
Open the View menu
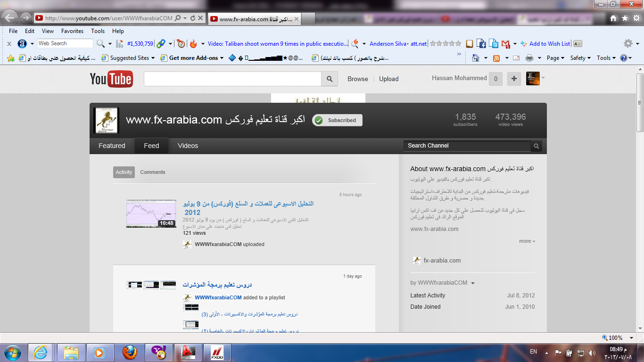coord(48,31)
